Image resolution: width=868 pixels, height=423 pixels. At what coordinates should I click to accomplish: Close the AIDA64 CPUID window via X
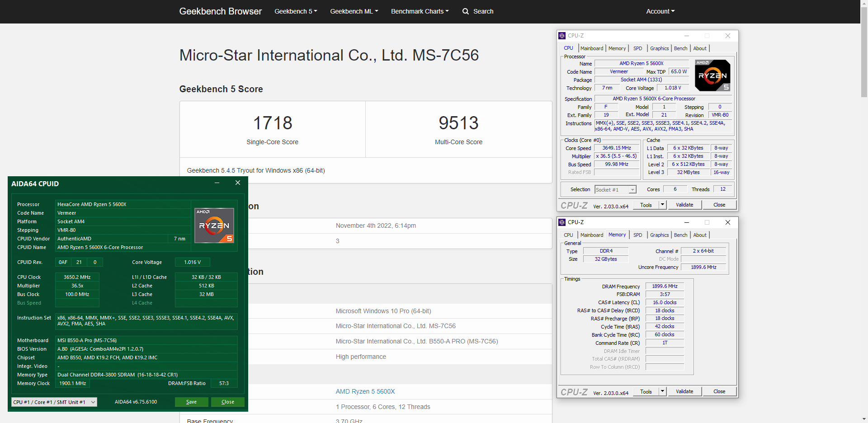coord(238,183)
